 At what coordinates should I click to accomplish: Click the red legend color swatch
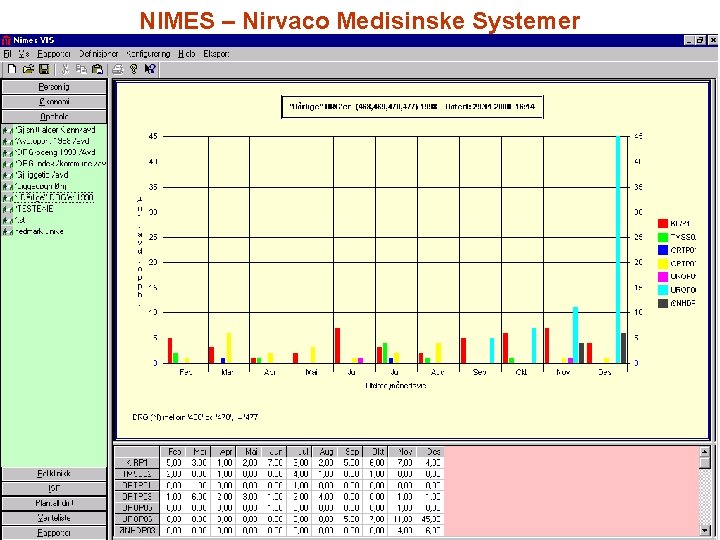click(x=663, y=224)
